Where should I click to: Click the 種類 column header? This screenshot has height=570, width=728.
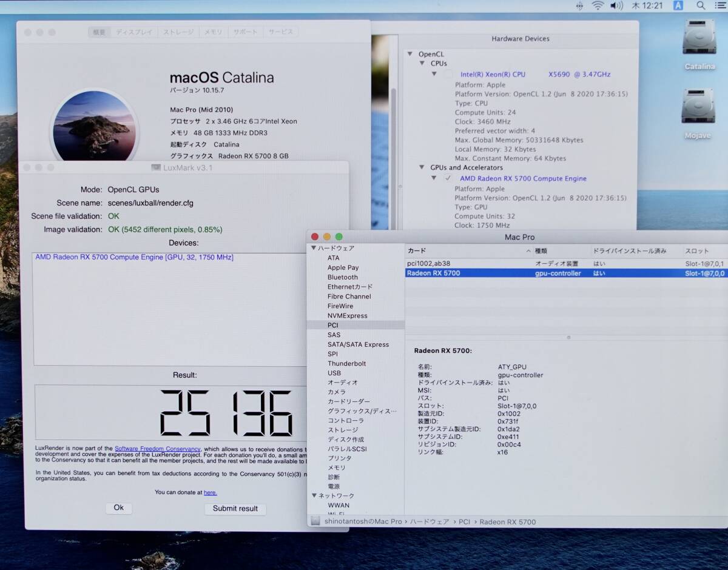[562, 250]
